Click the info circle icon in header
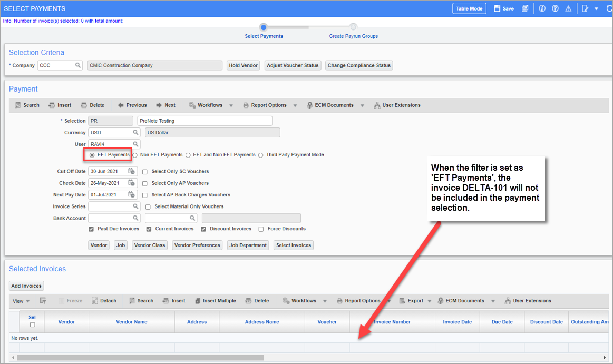The width and height of the screenshot is (613, 364). click(542, 8)
